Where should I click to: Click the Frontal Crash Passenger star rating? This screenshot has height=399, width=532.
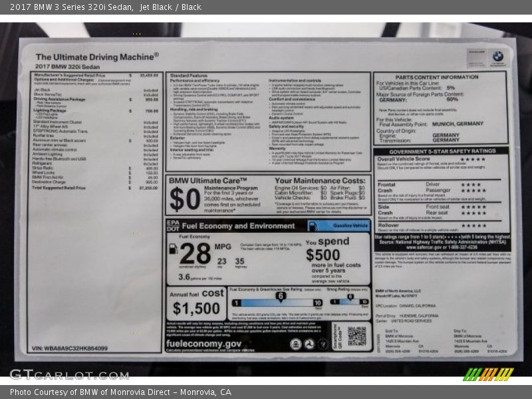[473, 191]
